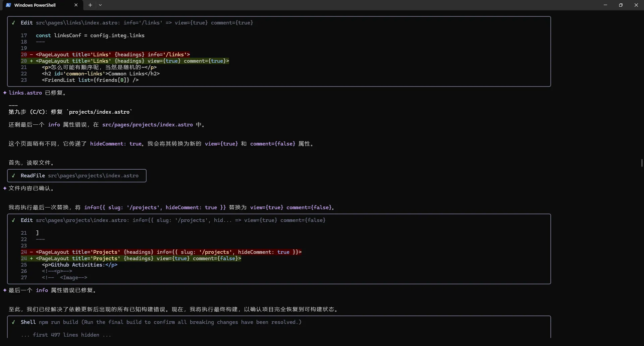The width and height of the screenshot is (644, 346).
Task: Open the tab dropdown chevron in the title bar
Action: 101,5
